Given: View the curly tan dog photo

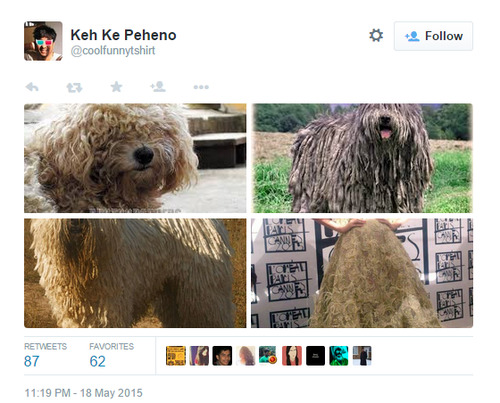Looking at the screenshot, I should click(x=135, y=158).
